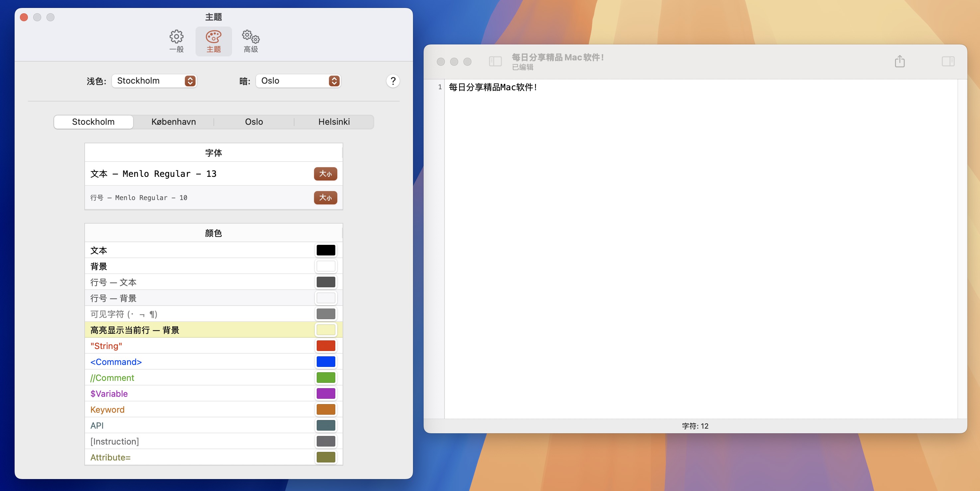980x491 pixels.
Task: Open theme help via the question mark
Action: [393, 81]
